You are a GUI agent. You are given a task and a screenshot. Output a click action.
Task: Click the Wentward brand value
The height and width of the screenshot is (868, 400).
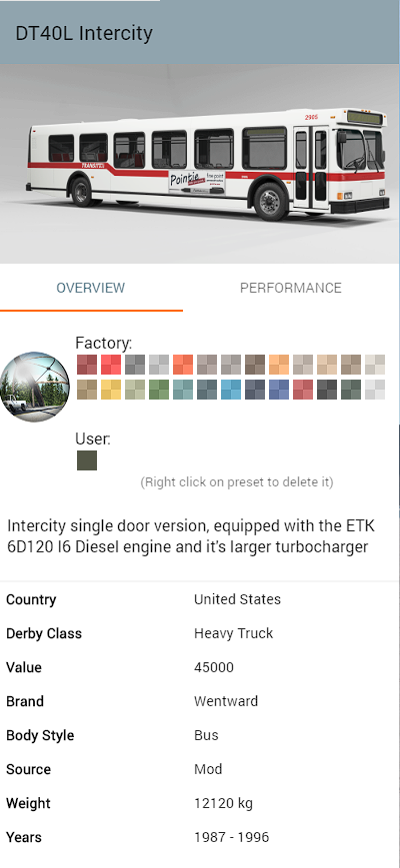(225, 701)
